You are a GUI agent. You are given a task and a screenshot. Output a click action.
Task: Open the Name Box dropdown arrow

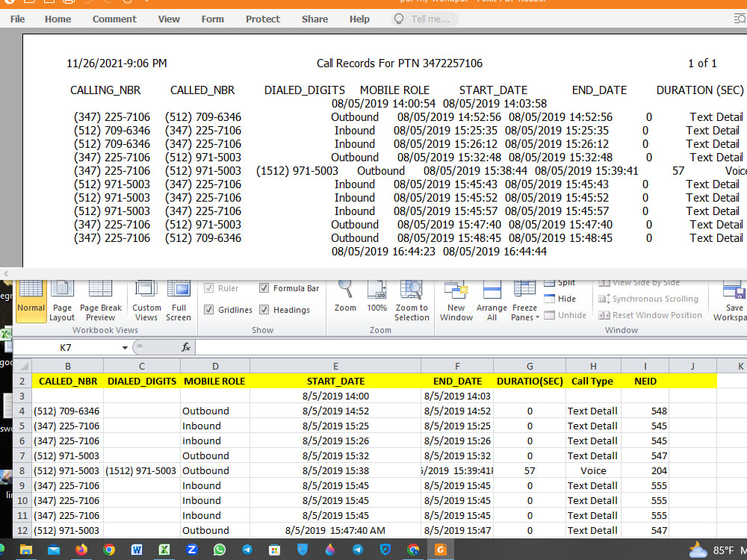pos(125,348)
